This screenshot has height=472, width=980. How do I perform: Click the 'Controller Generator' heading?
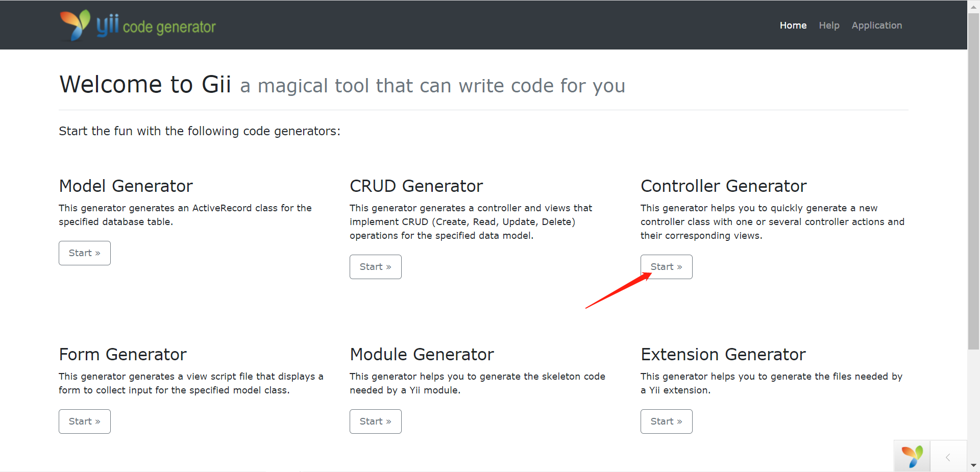click(x=724, y=186)
